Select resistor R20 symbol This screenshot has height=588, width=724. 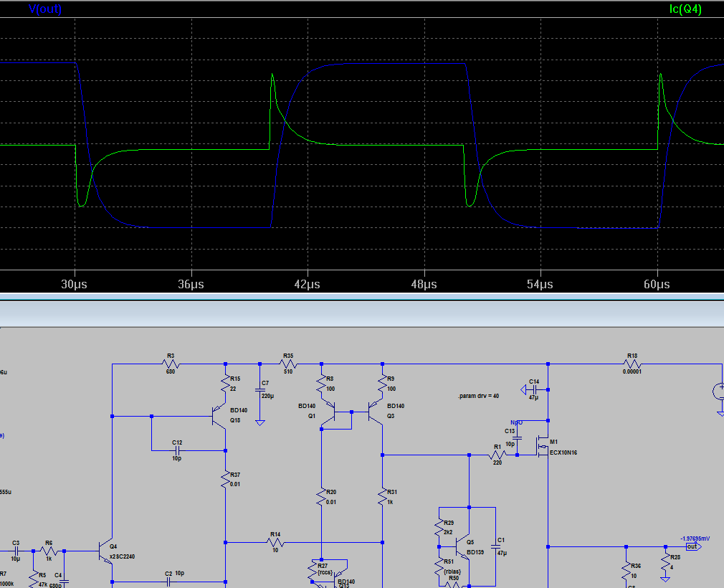[x=321, y=497]
